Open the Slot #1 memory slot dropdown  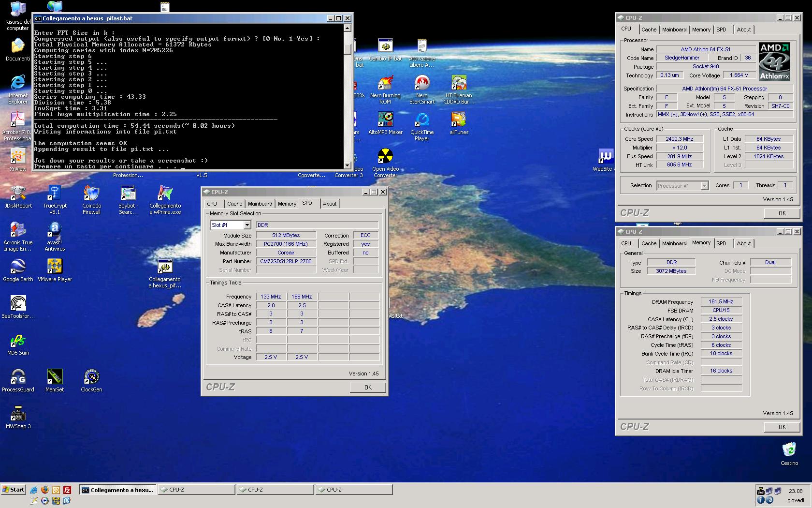(x=247, y=225)
